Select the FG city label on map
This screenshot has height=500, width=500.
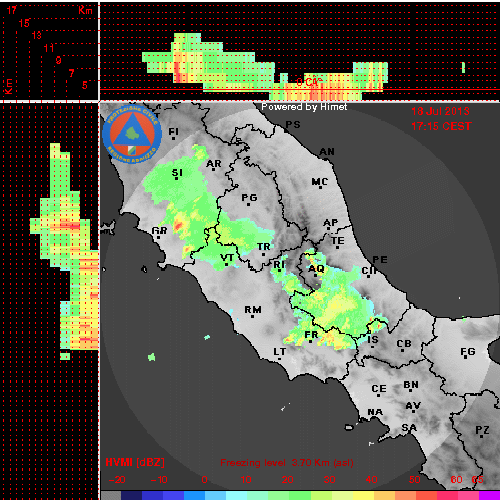468,352
